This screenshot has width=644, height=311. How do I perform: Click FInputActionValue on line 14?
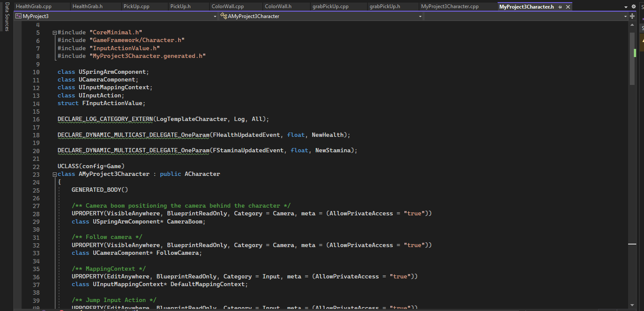pyautogui.click(x=112, y=103)
